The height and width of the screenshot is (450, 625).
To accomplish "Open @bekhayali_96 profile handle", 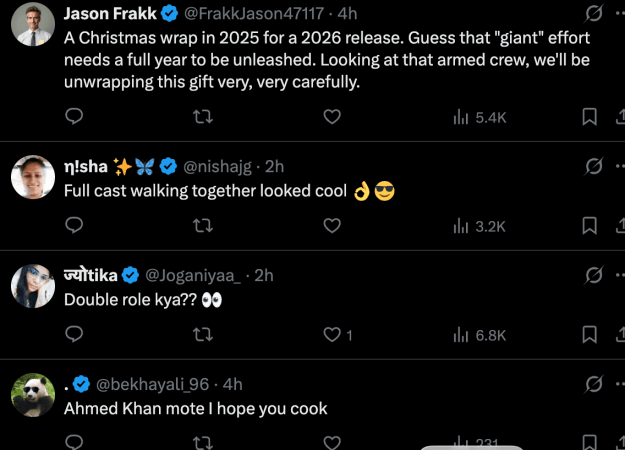I will coord(152,384).
